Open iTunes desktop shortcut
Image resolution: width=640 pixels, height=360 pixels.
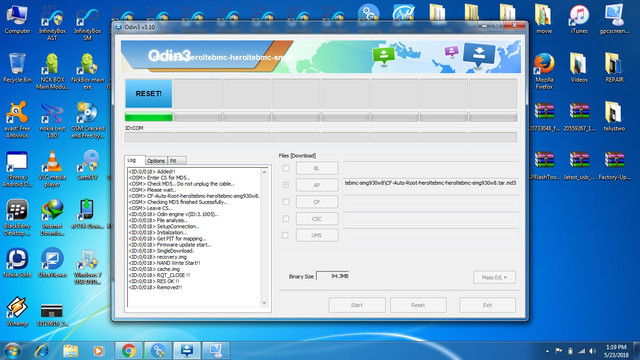coord(579,20)
